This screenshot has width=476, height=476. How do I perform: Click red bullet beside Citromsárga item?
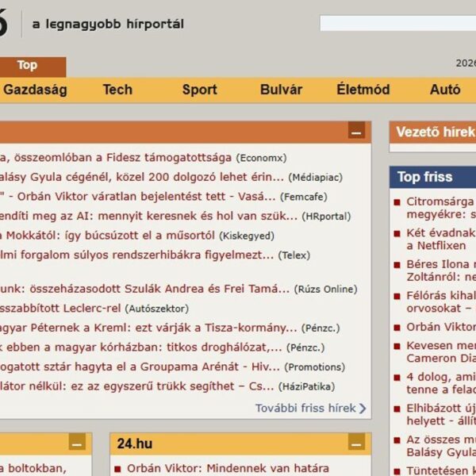[x=397, y=202]
